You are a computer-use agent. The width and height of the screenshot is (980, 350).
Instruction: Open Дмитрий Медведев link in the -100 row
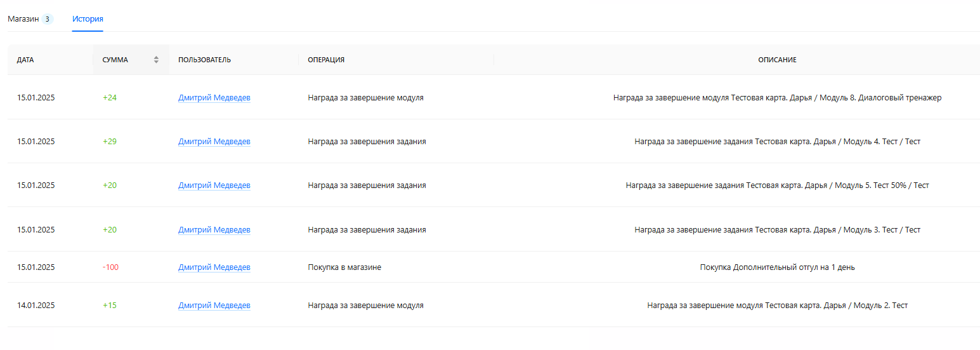click(x=214, y=267)
